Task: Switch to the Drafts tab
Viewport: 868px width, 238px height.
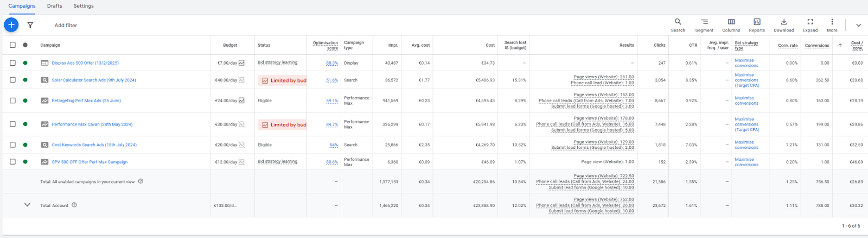Action: pyautogui.click(x=54, y=6)
